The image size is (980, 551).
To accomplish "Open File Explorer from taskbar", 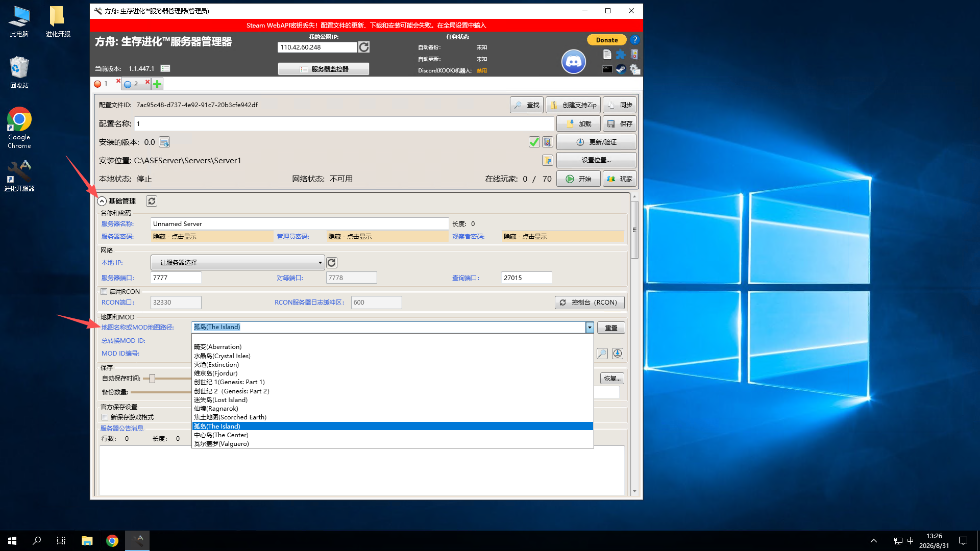I will point(87,541).
